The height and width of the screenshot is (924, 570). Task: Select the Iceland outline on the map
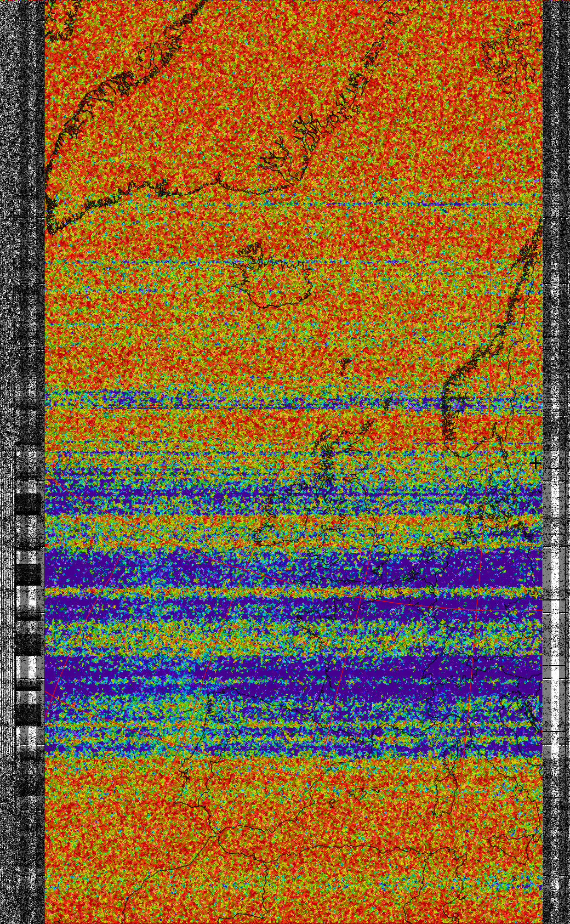click(272, 280)
